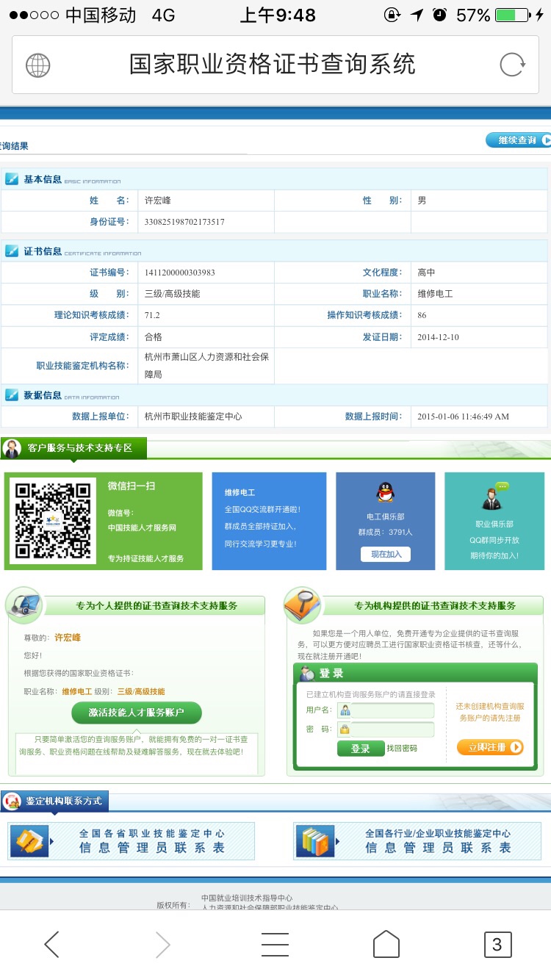The height and width of the screenshot is (980, 551).
Task: Tap the browser home icon
Action: click(386, 944)
